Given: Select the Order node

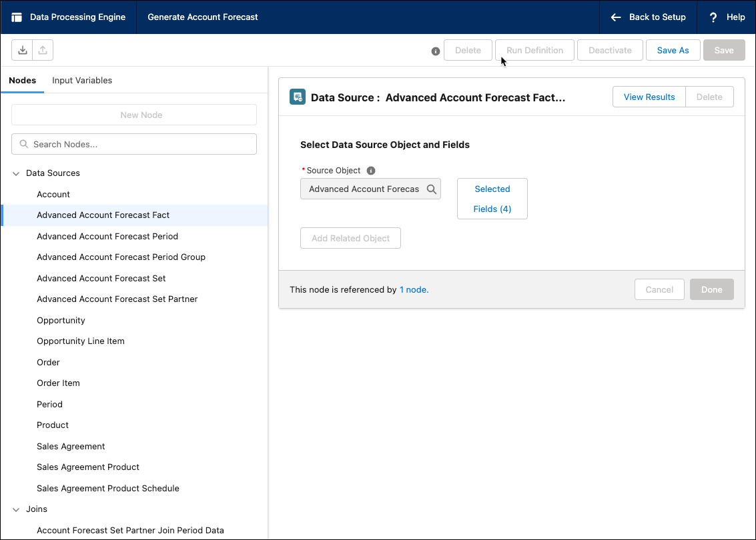Looking at the screenshot, I should point(135,362).
